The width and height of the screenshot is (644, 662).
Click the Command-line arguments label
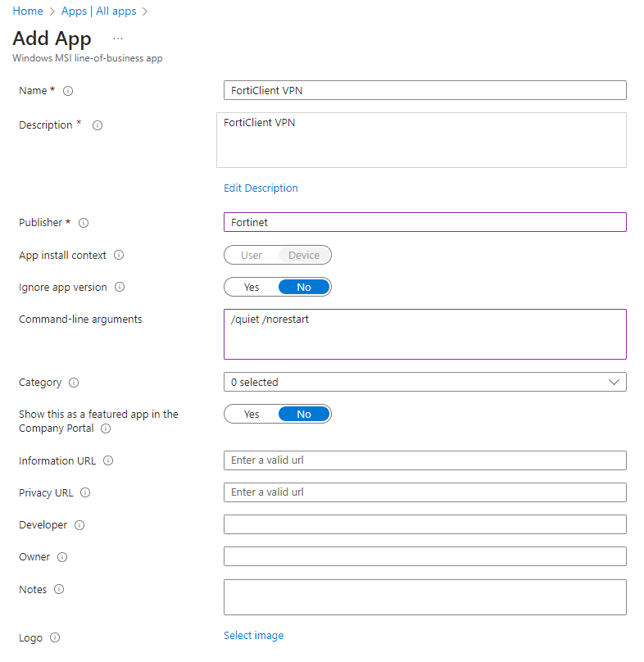tap(80, 320)
